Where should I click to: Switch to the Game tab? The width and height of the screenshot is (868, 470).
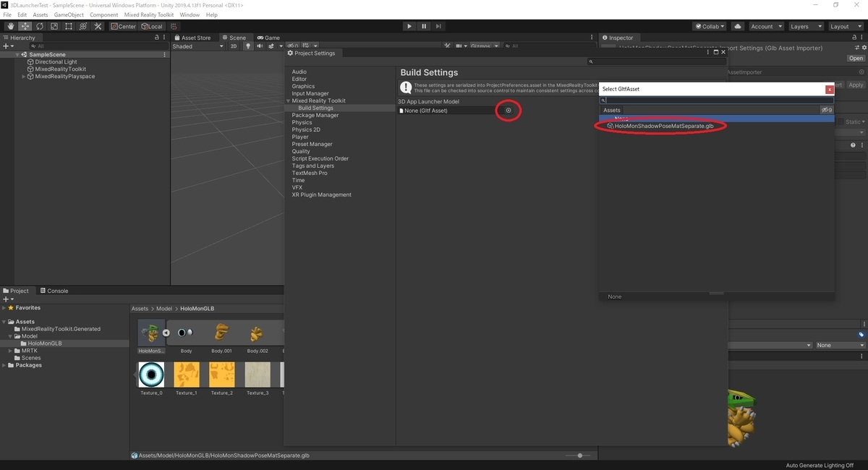click(x=267, y=38)
